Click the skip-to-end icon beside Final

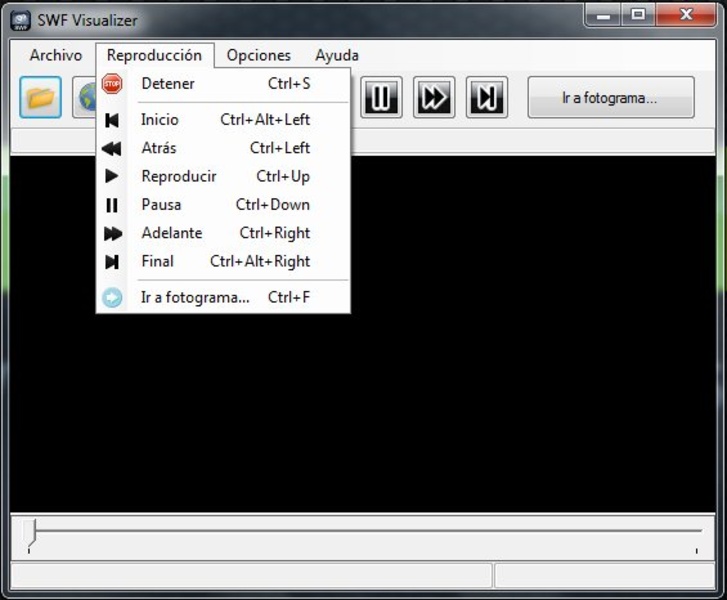coord(112,262)
